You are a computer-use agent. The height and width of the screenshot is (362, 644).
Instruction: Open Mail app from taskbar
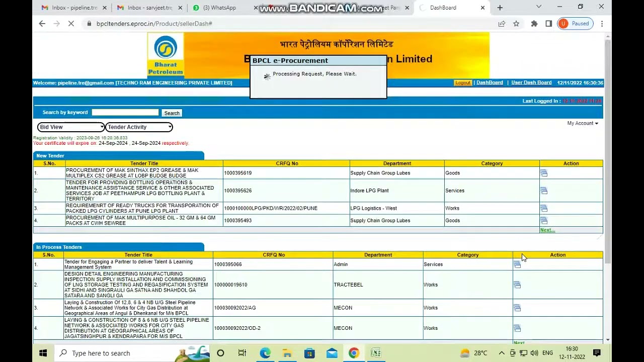click(x=332, y=353)
